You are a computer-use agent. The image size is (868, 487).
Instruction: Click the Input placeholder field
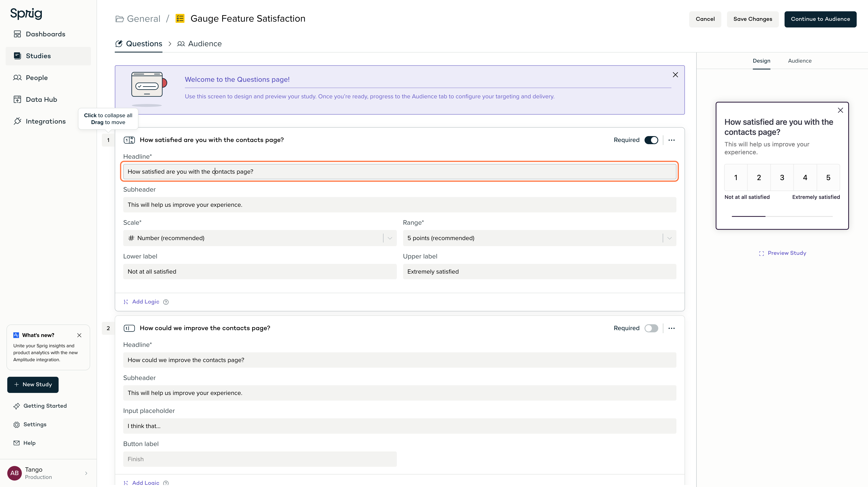point(400,426)
